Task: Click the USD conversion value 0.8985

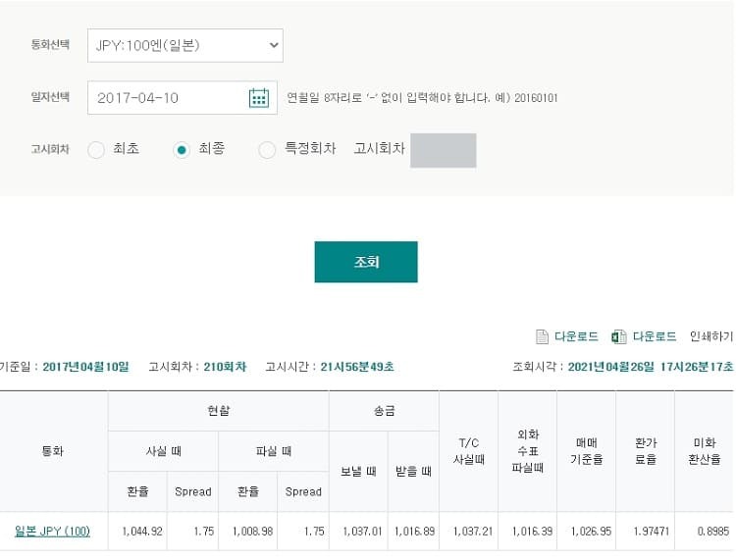Action: coord(713,531)
